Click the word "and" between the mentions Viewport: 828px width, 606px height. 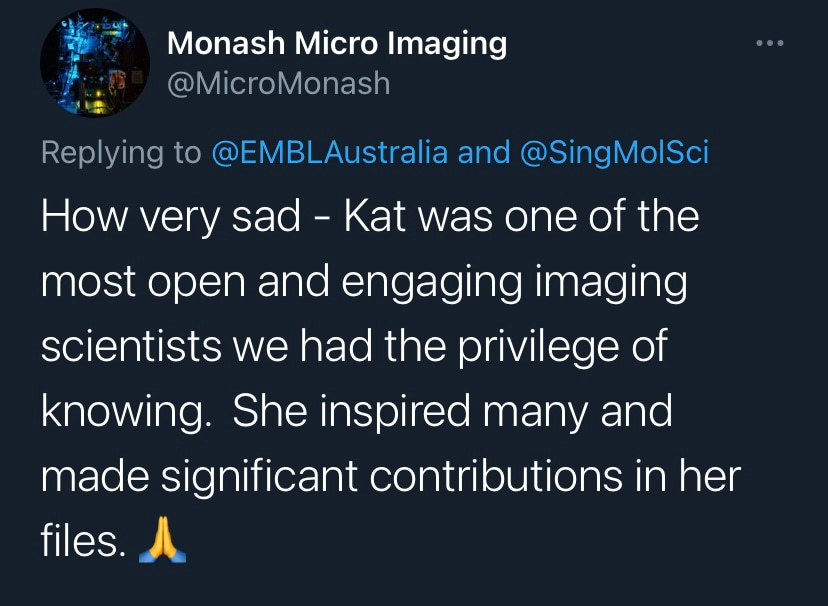click(483, 153)
